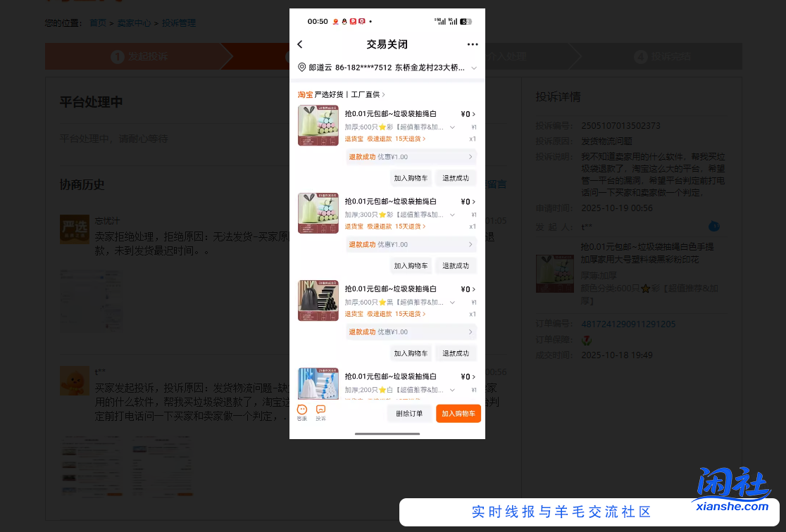786x532 pixels.
Task: Select the 投诉完成 step tab
Action: coord(661,56)
